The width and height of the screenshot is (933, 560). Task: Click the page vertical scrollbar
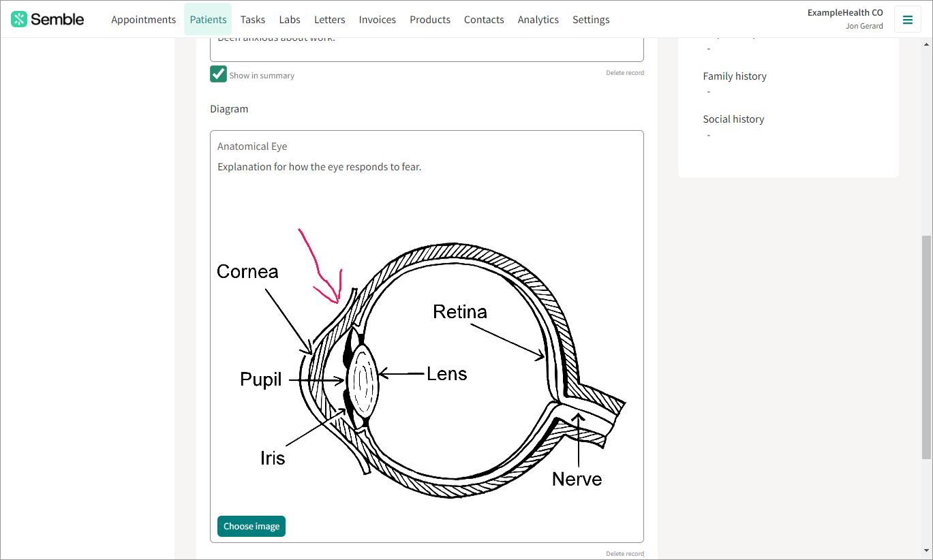(926, 347)
